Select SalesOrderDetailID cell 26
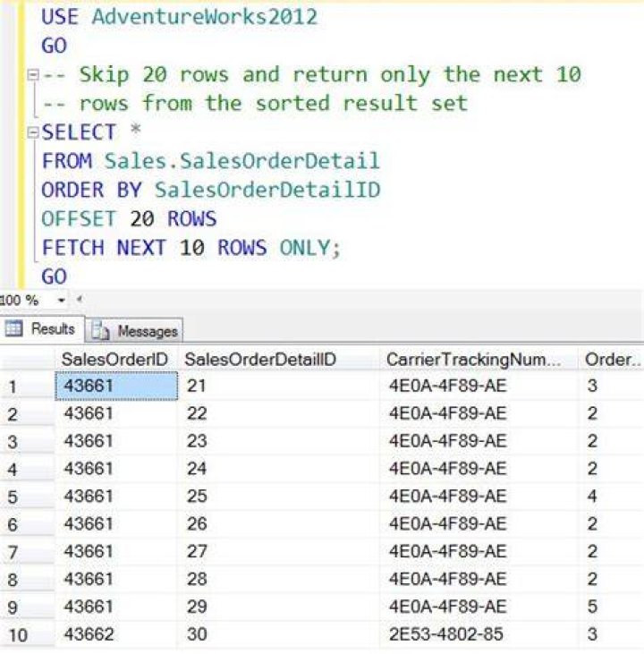This screenshot has height=654, width=644. (x=278, y=523)
